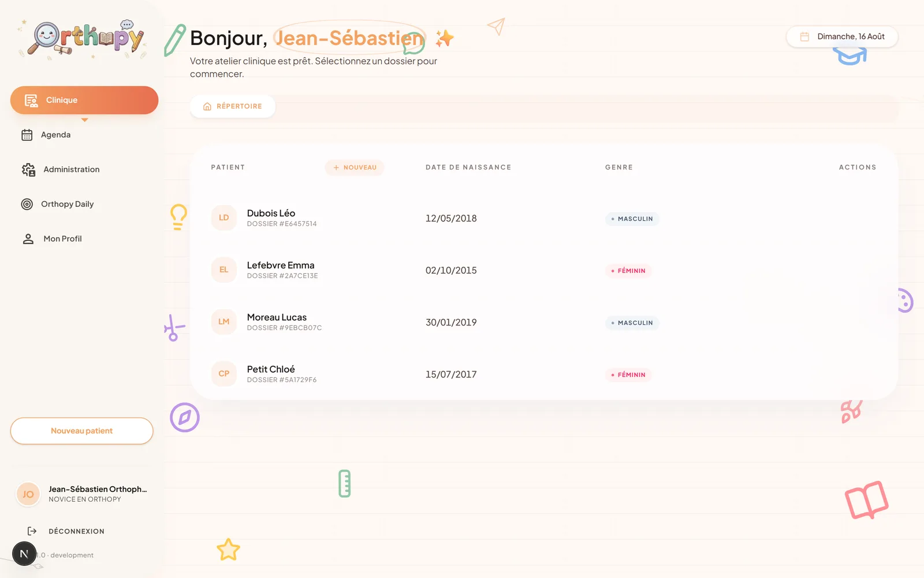Click the Orthopy logo

tap(84, 39)
